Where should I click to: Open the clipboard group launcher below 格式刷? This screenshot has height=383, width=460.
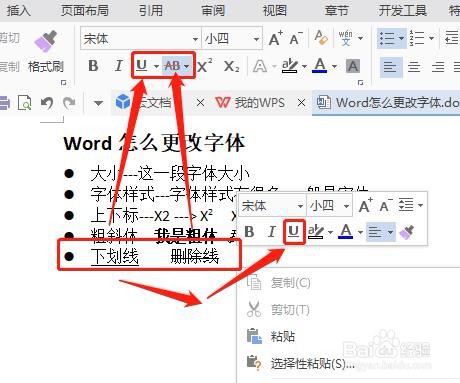point(63,82)
